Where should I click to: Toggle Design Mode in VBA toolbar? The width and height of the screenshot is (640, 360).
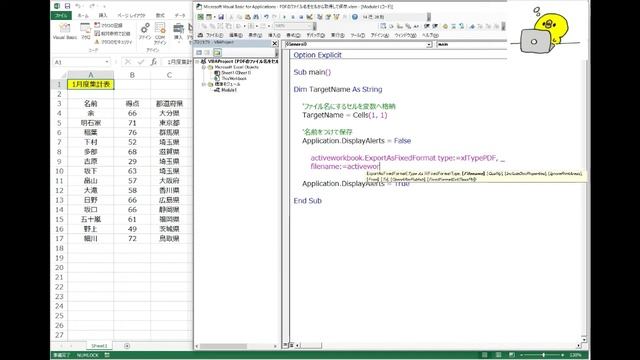309,17
